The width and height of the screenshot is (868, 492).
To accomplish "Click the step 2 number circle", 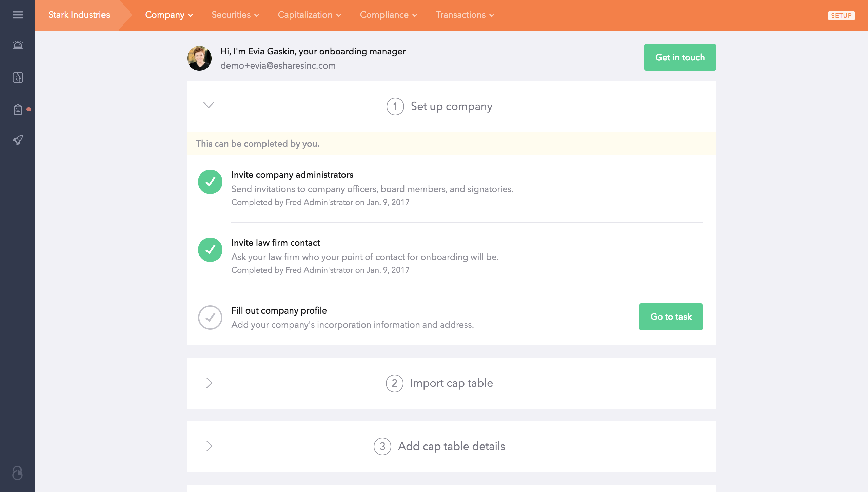I will pos(394,383).
